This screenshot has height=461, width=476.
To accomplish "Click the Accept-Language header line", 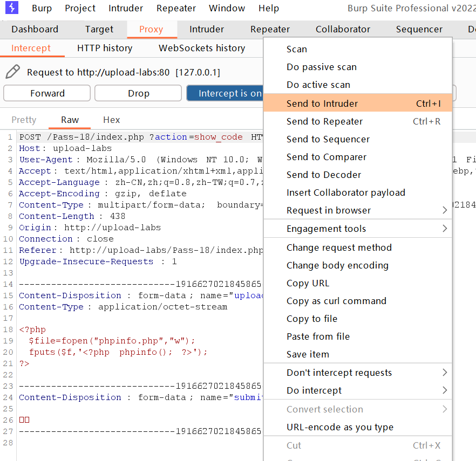I will pyautogui.click(x=141, y=182).
